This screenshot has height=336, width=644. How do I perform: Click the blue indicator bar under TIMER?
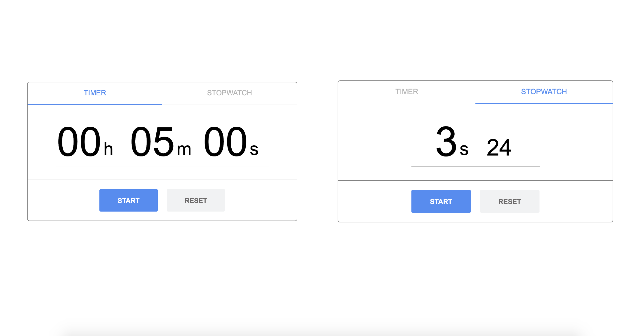pyautogui.click(x=95, y=104)
